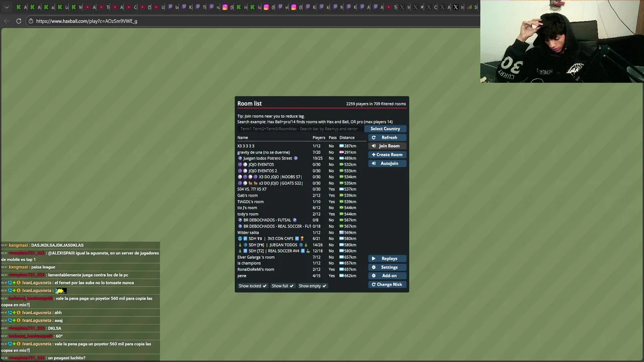Click chat message 'un peugeot luchito?'

(66, 358)
